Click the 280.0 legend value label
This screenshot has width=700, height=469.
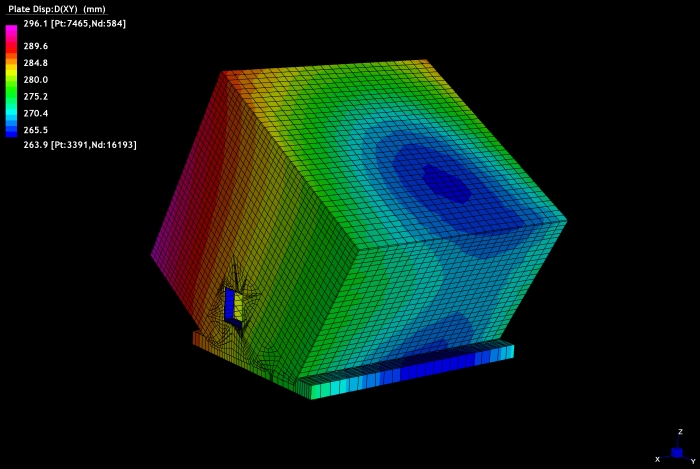[36, 79]
